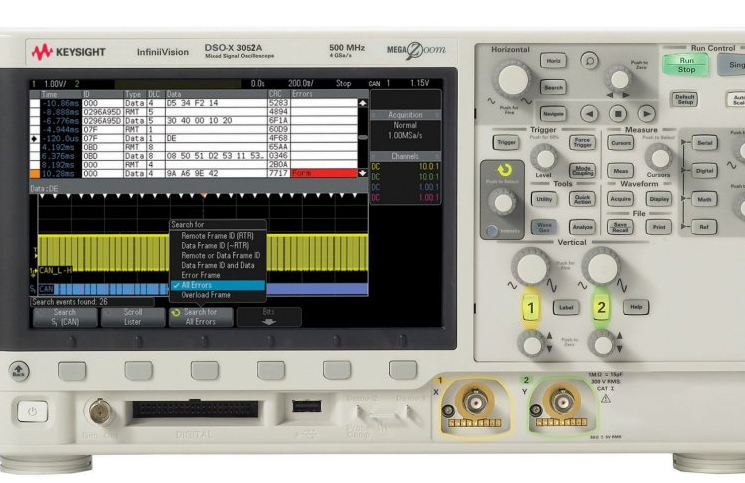Choose 'Remote Frame ID (RTR)' in Search for menu

(218, 236)
